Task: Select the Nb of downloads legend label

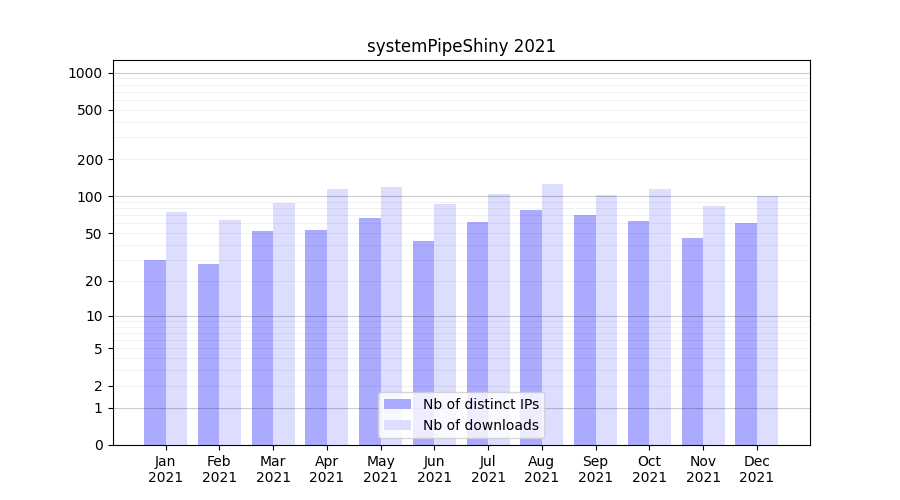Action: [x=480, y=425]
